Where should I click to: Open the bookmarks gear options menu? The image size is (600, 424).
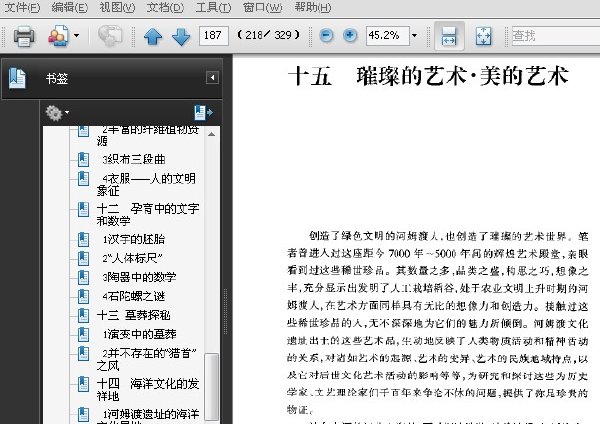57,113
